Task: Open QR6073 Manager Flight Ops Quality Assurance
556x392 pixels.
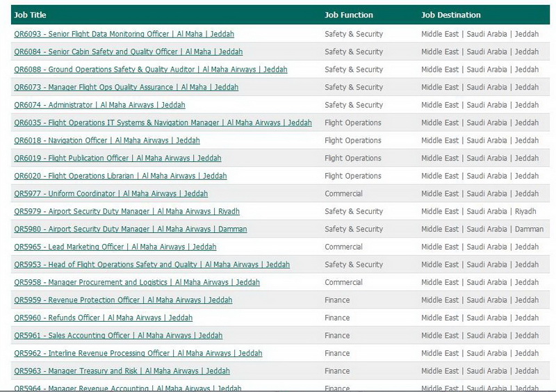Action: [126, 88]
